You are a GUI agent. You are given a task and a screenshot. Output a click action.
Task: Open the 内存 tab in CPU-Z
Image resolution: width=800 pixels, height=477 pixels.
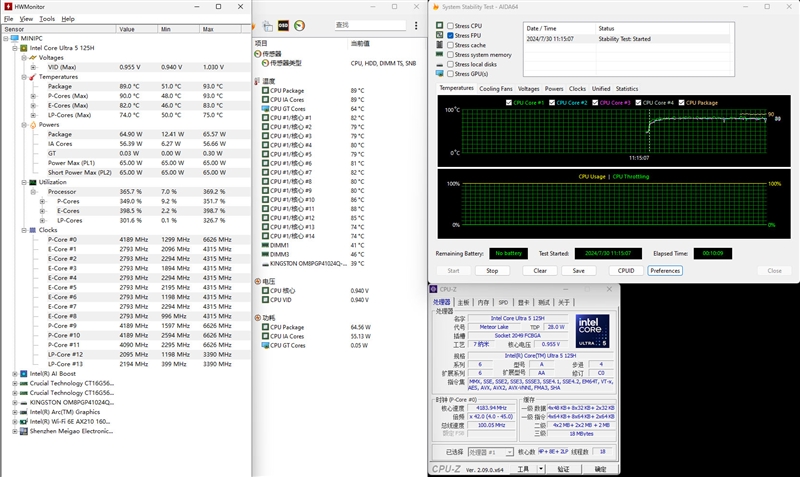(483, 303)
